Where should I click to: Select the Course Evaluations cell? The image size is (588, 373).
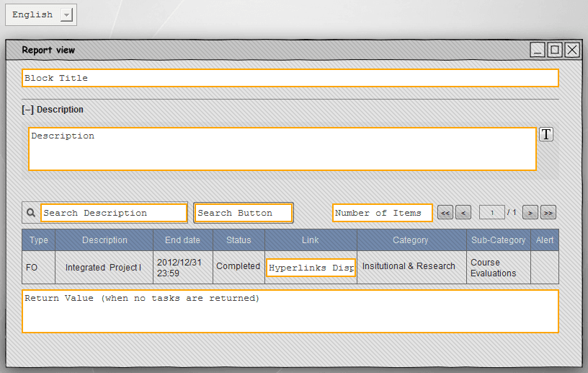pyautogui.click(x=499, y=268)
